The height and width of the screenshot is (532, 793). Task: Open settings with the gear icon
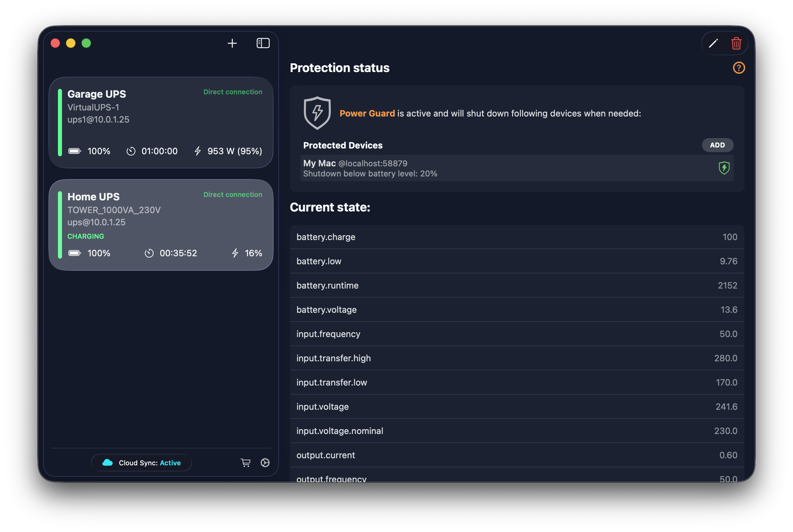[265, 463]
